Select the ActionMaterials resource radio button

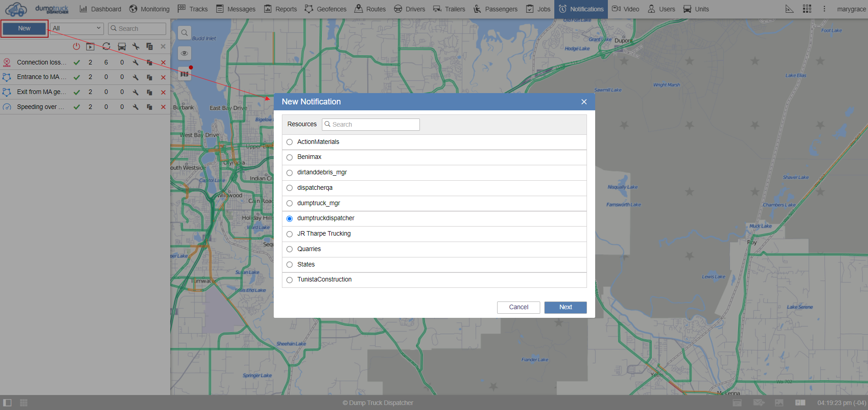click(290, 142)
